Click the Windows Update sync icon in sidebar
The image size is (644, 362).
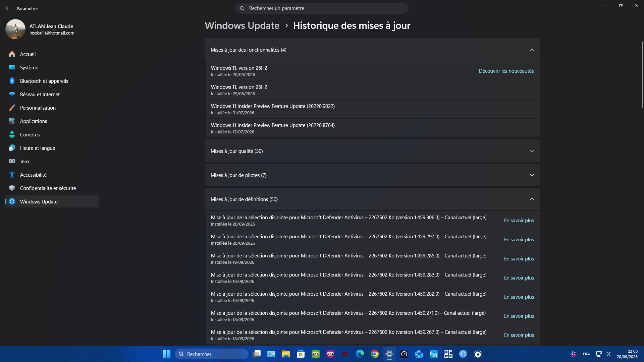coord(12,201)
